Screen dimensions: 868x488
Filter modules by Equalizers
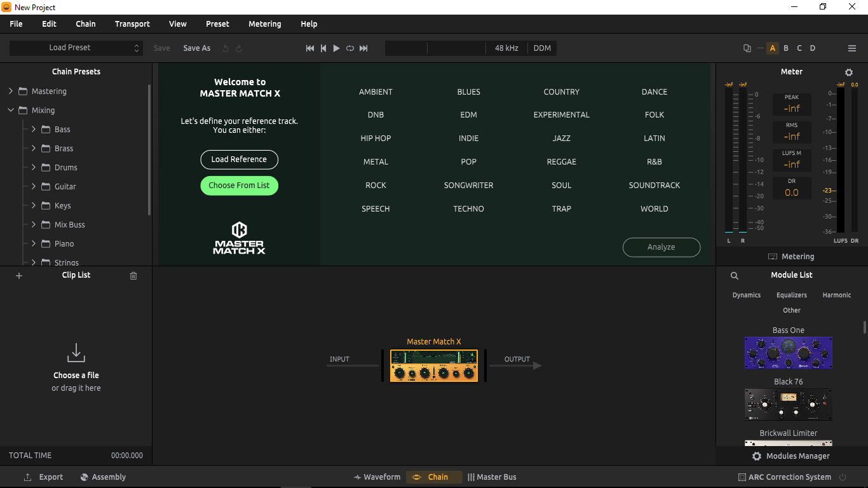[792, 295]
